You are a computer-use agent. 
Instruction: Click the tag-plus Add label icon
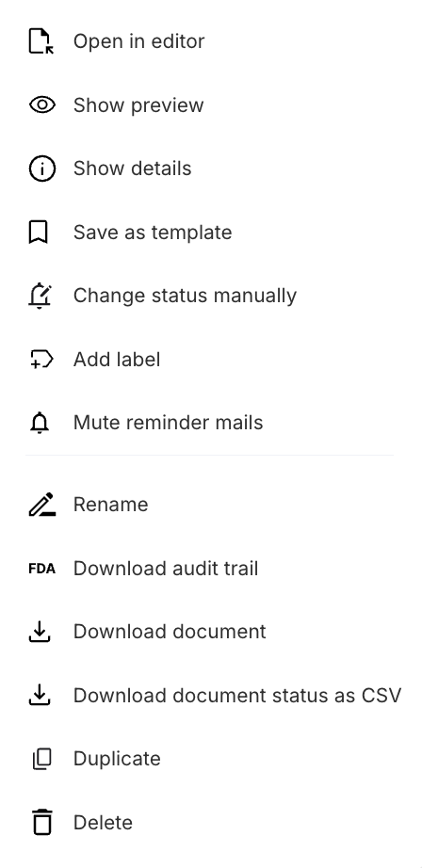coord(41,360)
